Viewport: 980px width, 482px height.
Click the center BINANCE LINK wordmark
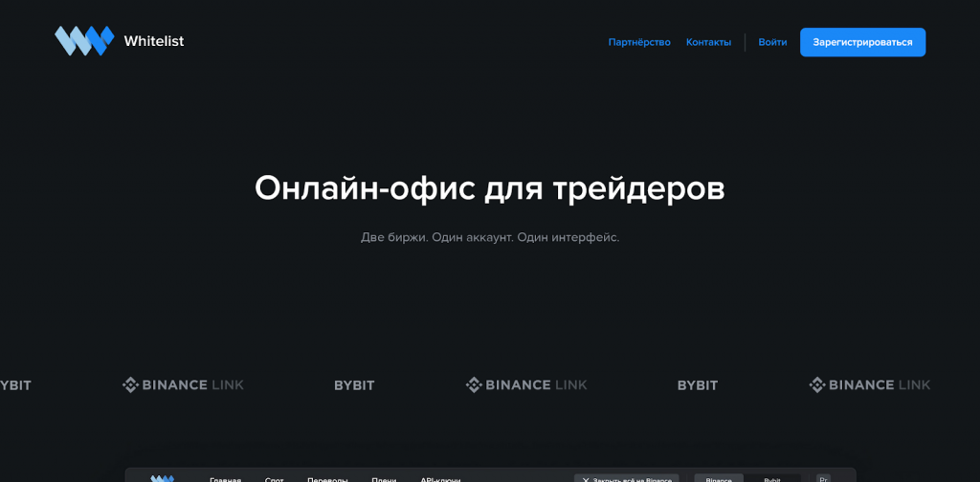tap(536, 385)
